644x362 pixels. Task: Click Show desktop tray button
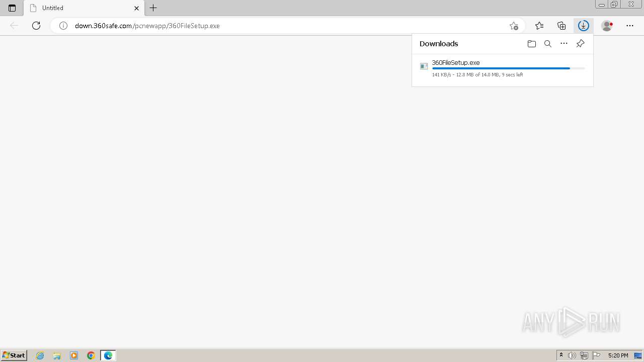click(x=638, y=355)
